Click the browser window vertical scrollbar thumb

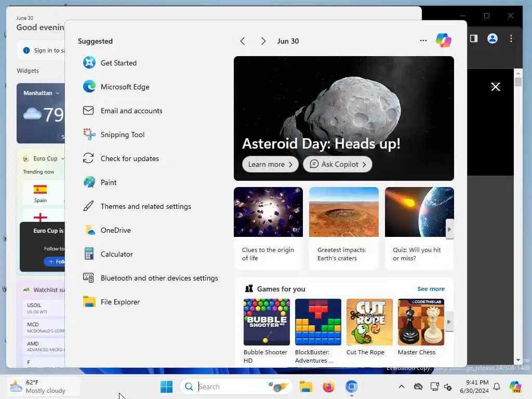coord(518,82)
